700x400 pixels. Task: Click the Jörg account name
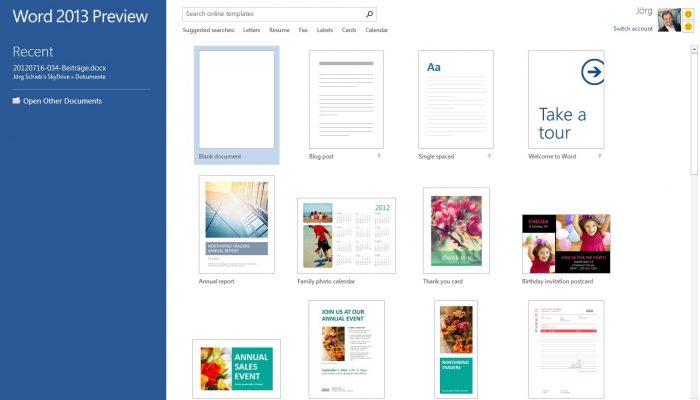tap(644, 11)
